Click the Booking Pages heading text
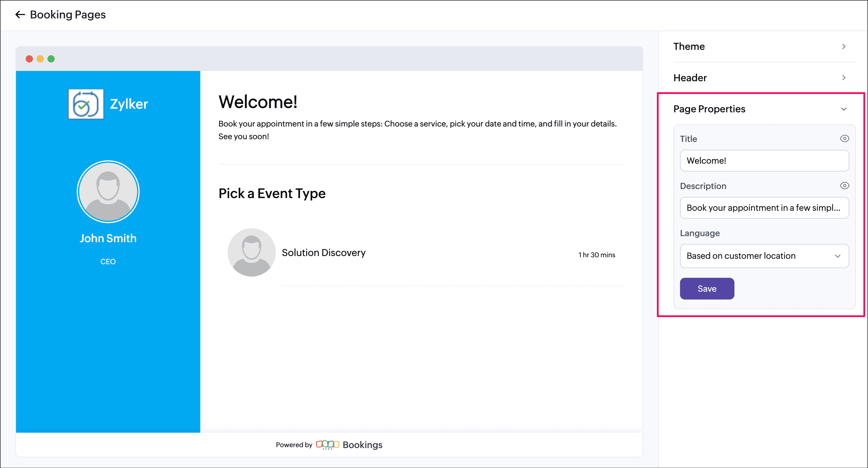The width and height of the screenshot is (868, 468). (x=68, y=14)
